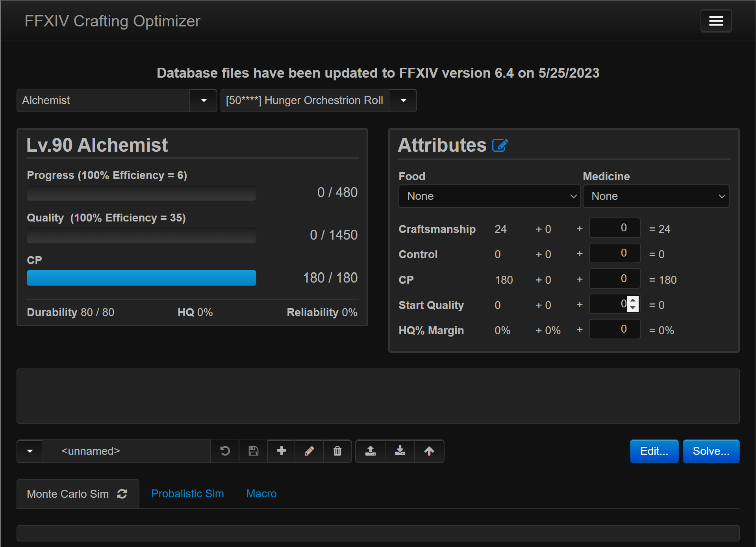Switch to the Macro tab
Image resolution: width=756 pixels, height=547 pixels.
261,494
